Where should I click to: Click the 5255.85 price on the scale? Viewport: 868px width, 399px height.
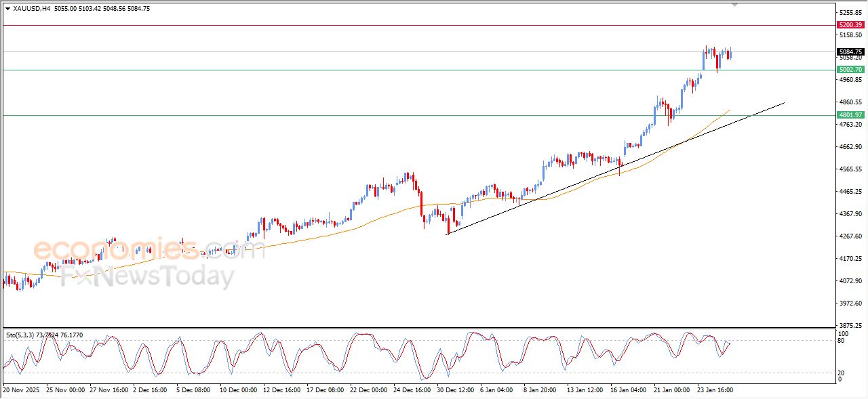850,13
